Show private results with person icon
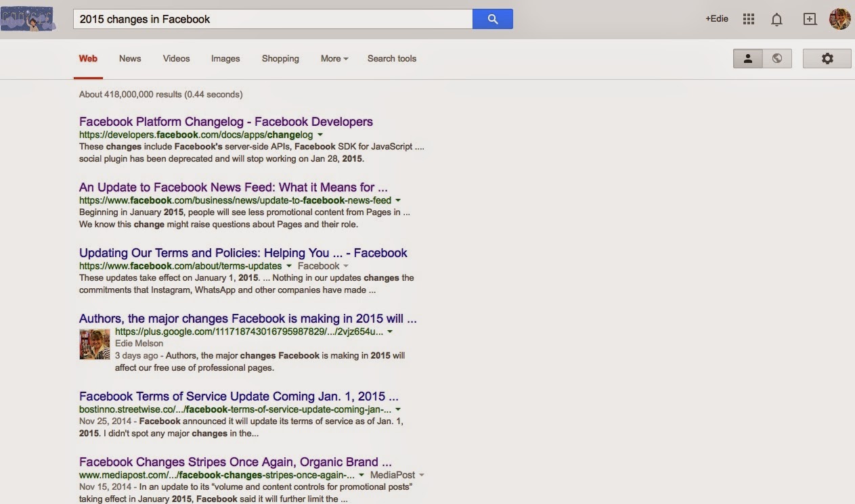 click(x=748, y=58)
